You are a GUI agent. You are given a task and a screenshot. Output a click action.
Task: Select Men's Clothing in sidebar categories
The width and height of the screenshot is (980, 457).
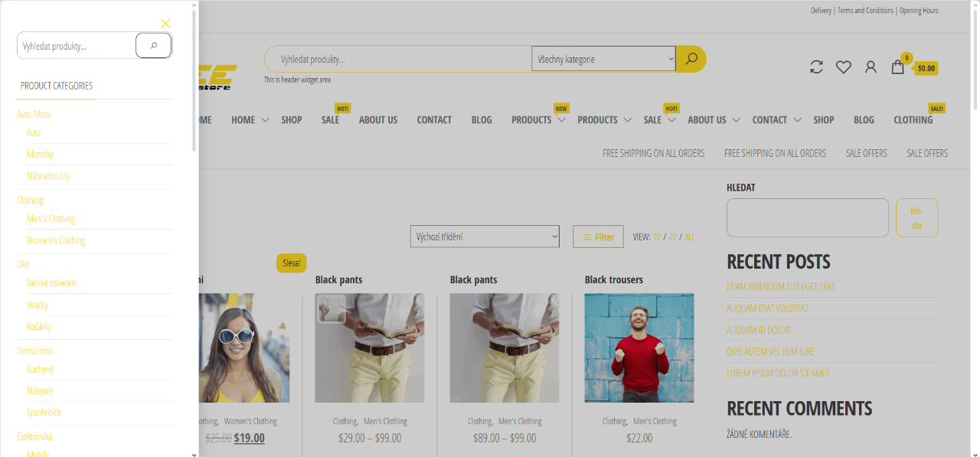(51, 219)
